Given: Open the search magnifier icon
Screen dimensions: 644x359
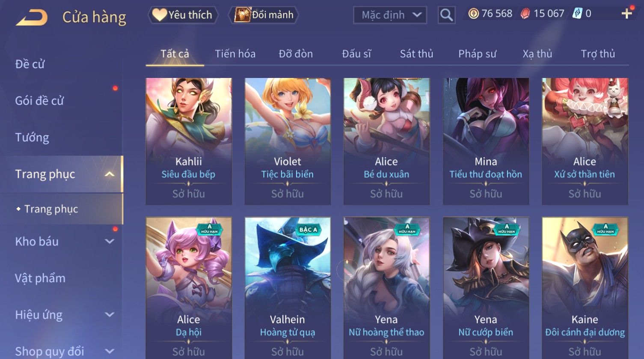Looking at the screenshot, I should coord(446,15).
